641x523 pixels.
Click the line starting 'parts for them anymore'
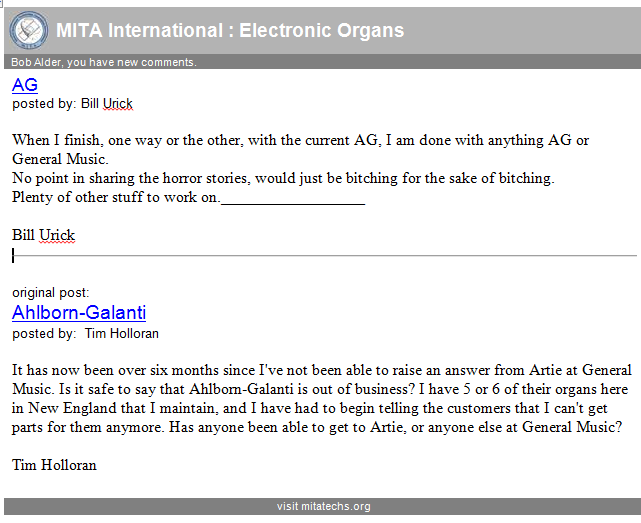pos(317,427)
